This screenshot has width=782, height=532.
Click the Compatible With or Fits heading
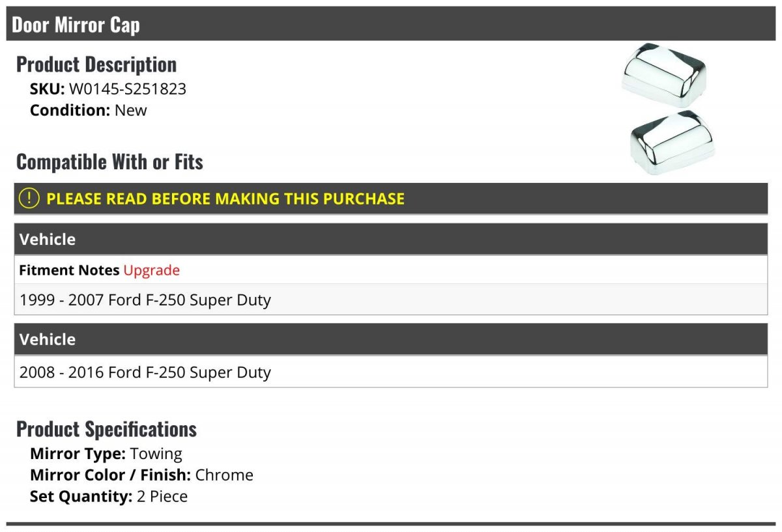[109, 162]
